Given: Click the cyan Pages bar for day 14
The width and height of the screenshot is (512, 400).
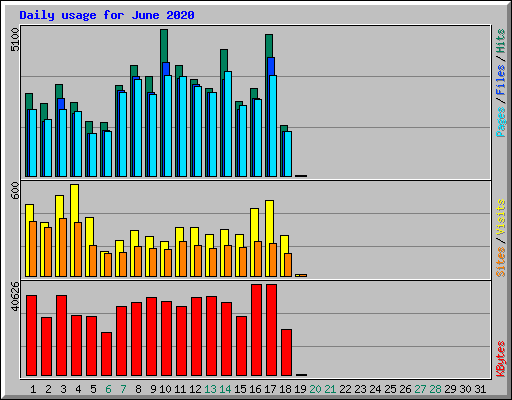Looking at the screenshot, I should tap(228, 124).
